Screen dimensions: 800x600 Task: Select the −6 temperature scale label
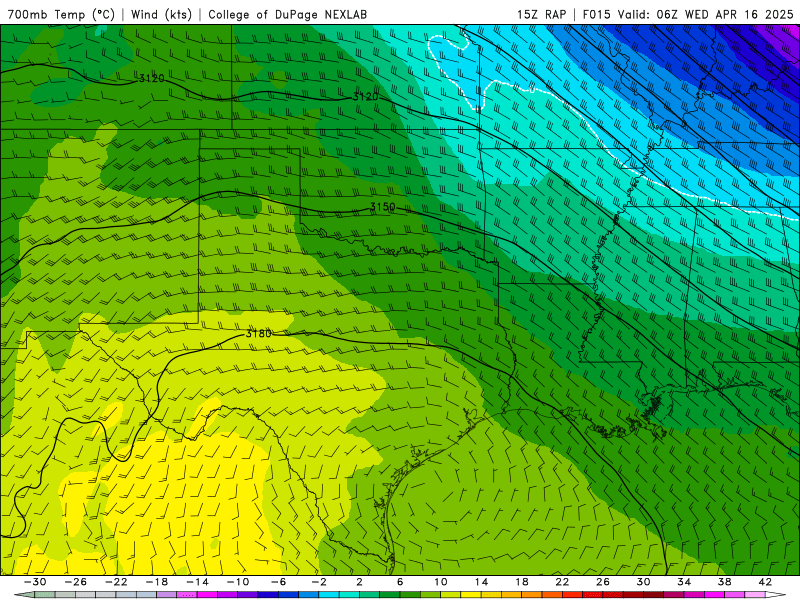pos(279,582)
